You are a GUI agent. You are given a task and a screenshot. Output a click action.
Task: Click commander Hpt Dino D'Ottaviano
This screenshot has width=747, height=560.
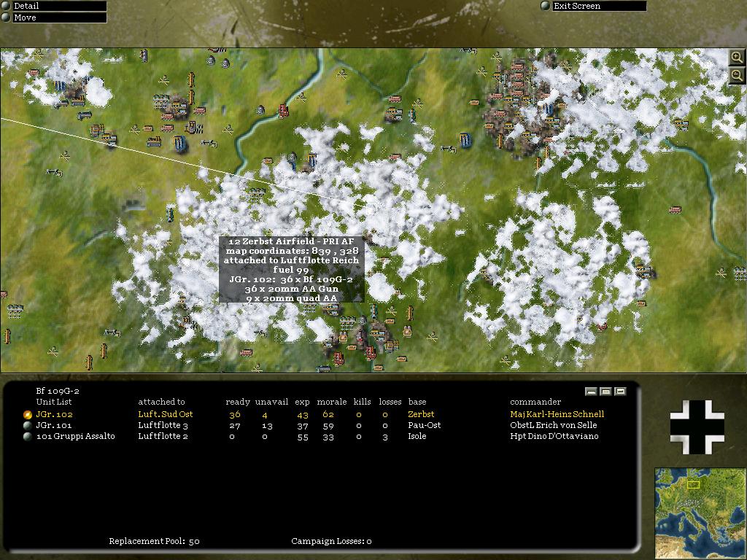(554, 436)
